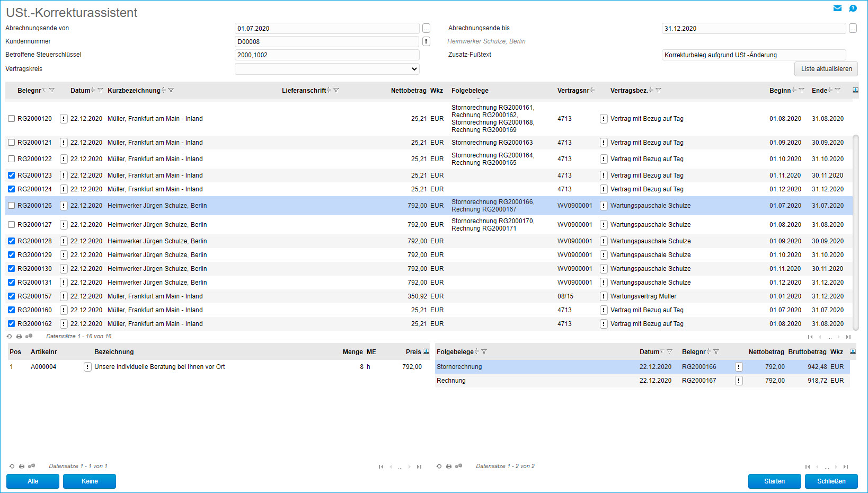Image resolution: width=868 pixels, height=493 pixels.
Task: Uncheck the box for RG2000162
Action: tap(11, 324)
